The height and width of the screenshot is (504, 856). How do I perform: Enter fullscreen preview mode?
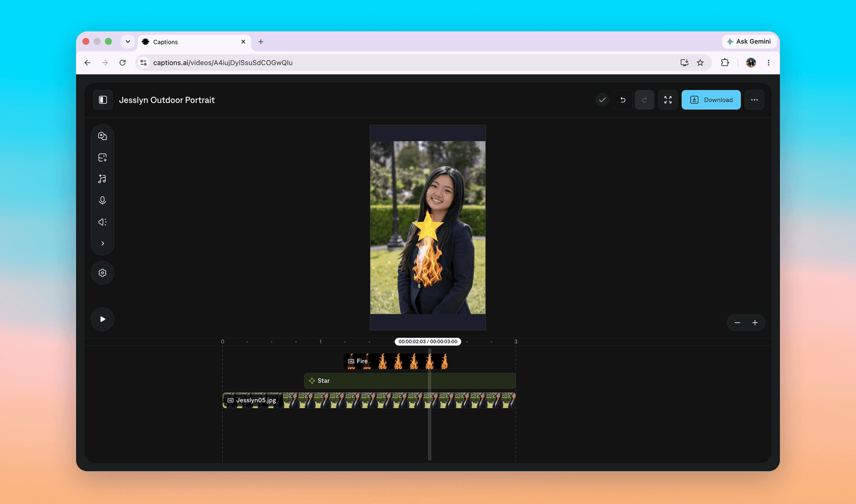point(668,100)
